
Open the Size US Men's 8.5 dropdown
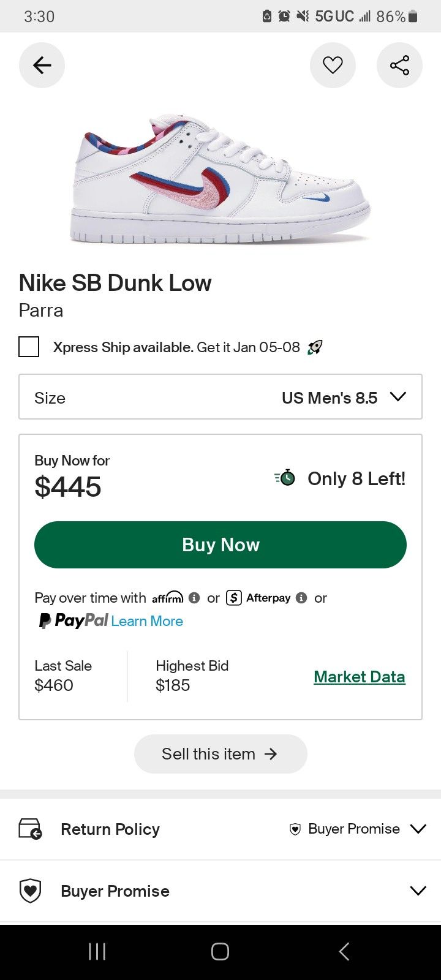click(221, 397)
